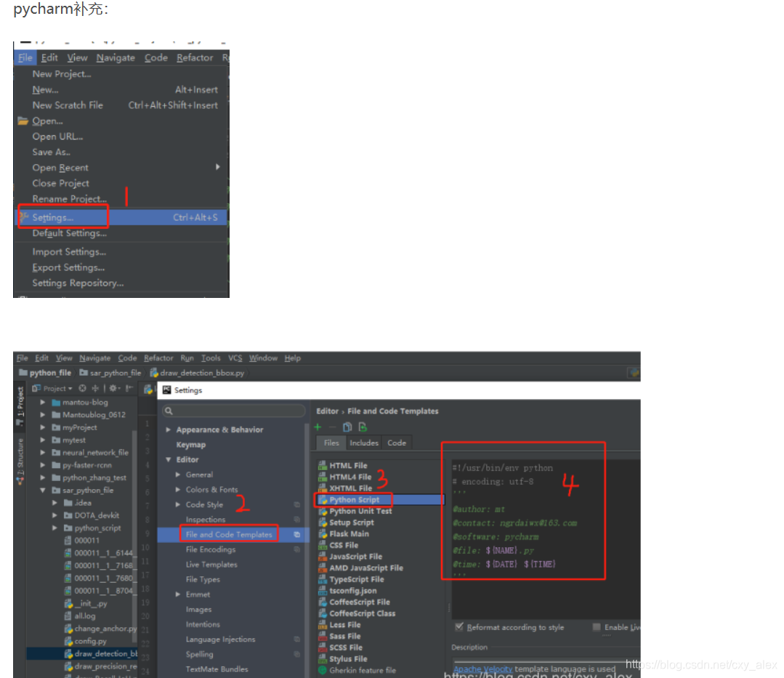Open the Project view dropdown

(52, 388)
